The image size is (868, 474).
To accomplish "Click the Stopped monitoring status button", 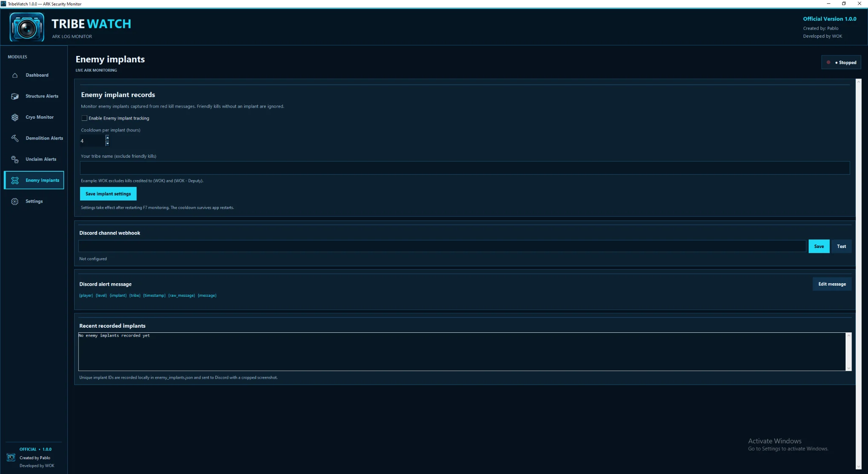I will click(x=841, y=62).
